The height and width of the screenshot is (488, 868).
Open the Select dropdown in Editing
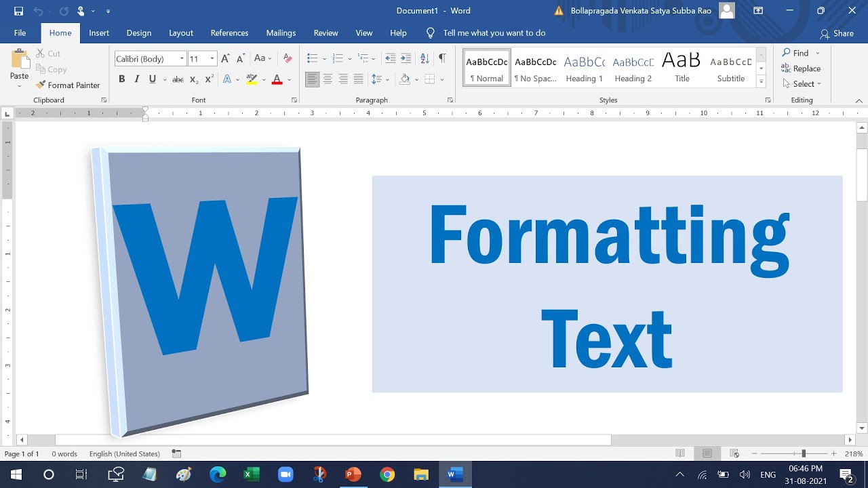[801, 84]
